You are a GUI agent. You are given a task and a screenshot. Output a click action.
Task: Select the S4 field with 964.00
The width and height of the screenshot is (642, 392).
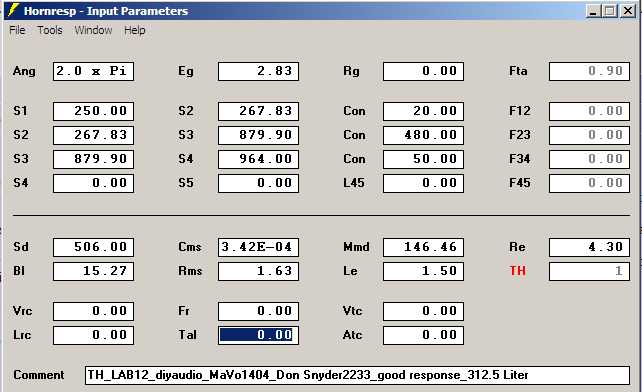[x=258, y=159]
